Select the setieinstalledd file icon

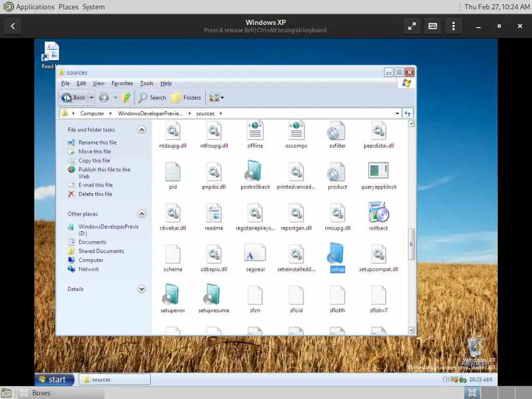point(296,254)
